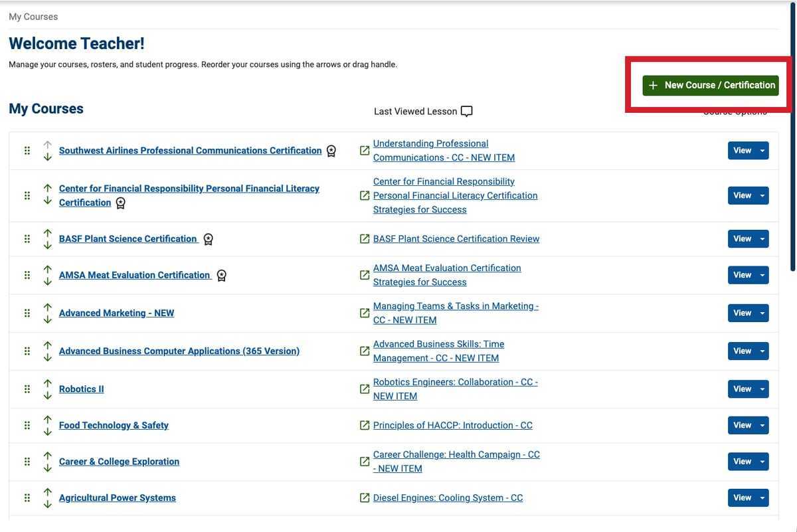Move Advanced Marketing - NEW course down
This screenshot has width=797, height=532.
(x=47, y=319)
